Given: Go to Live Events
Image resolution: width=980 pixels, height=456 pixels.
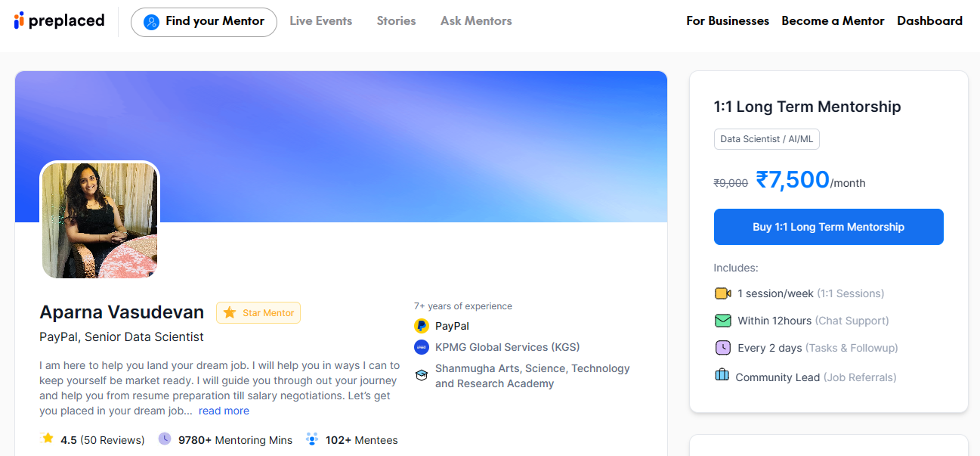Looking at the screenshot, I should [321, 21].
